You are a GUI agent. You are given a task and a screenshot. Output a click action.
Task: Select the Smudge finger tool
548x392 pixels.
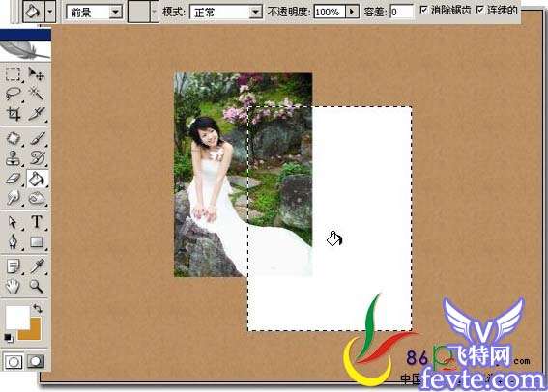tap(13, 198)
